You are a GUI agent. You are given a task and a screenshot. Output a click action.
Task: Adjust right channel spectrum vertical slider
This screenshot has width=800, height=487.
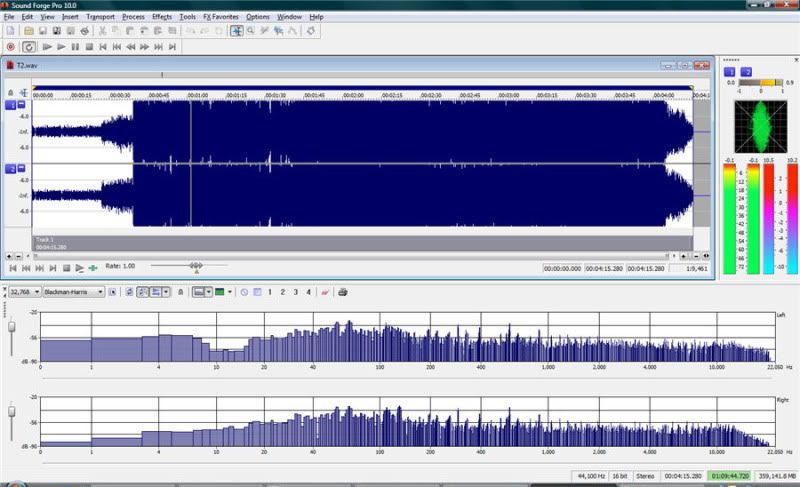pos(12,411)
